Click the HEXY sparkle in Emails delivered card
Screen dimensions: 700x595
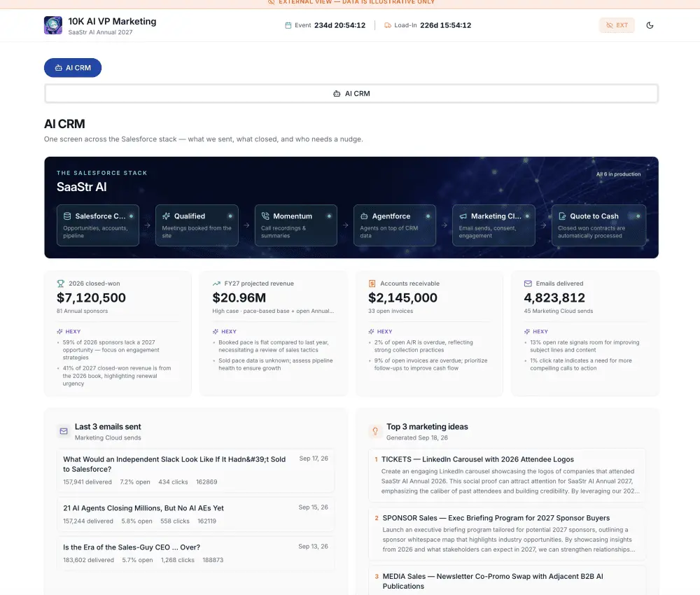[x=527, y=332]
